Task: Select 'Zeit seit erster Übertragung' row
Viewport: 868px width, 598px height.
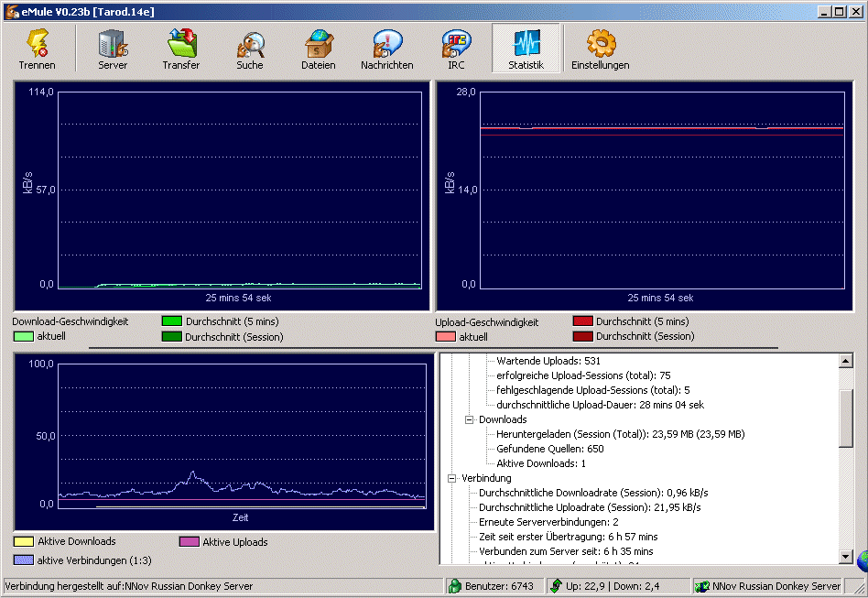Action: tap(568, 537)
